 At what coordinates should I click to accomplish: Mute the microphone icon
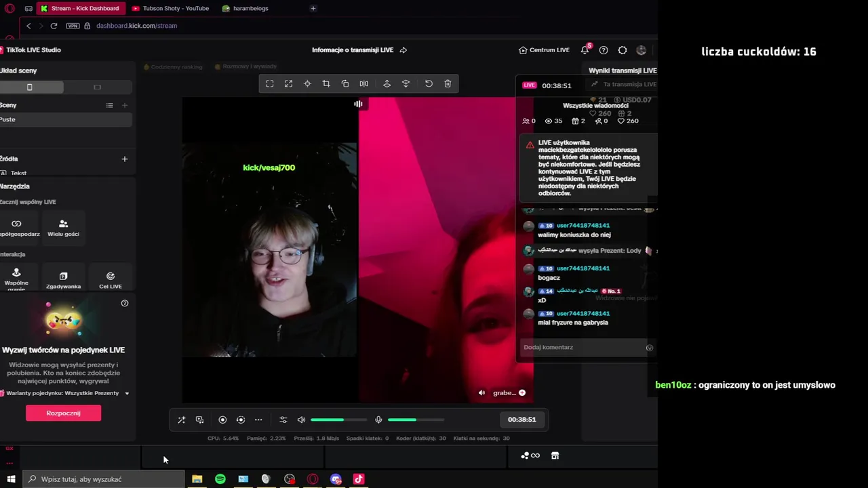click(378, 420)
